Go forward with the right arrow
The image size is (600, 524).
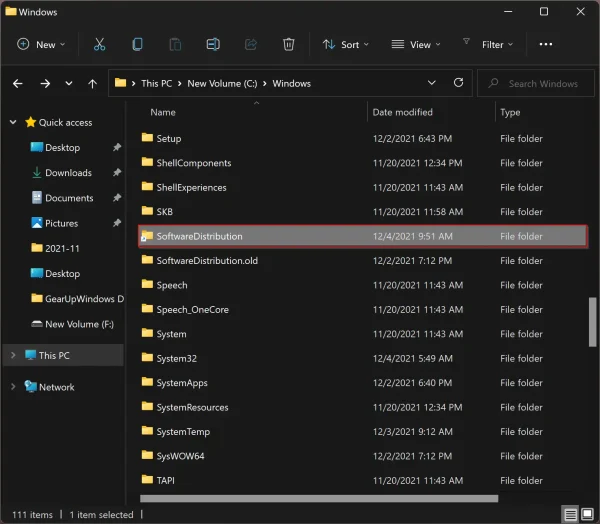point(45,83)
